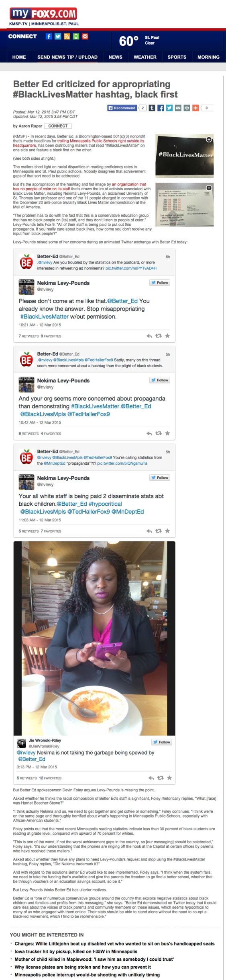Expand the #BlackLivesMatter mailer image

click(x=184, y=156)
